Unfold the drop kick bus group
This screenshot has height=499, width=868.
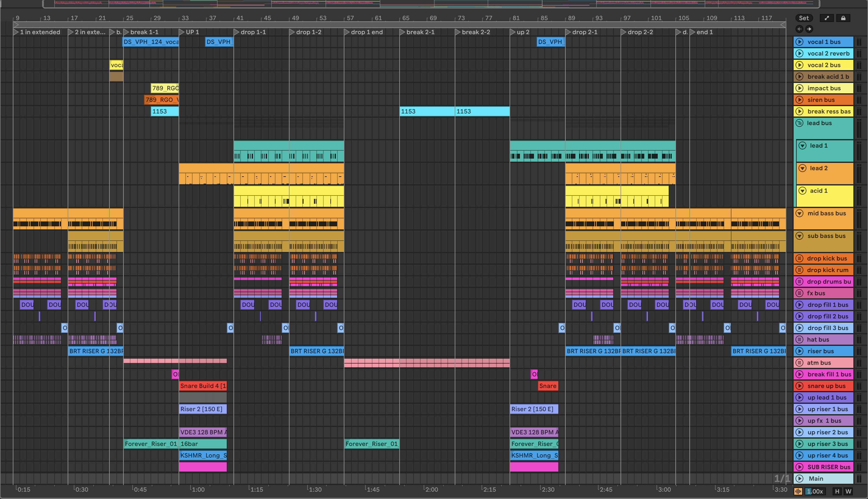pos(799,258)
